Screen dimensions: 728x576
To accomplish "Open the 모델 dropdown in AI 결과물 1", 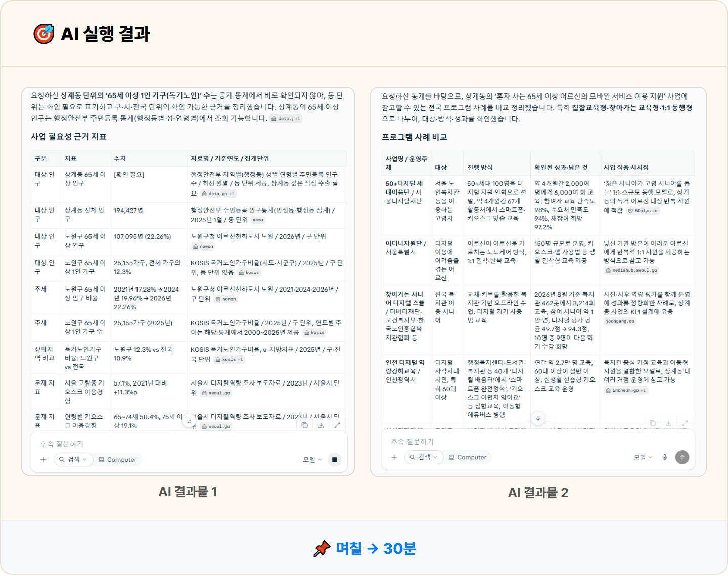I will click(312, 460).
